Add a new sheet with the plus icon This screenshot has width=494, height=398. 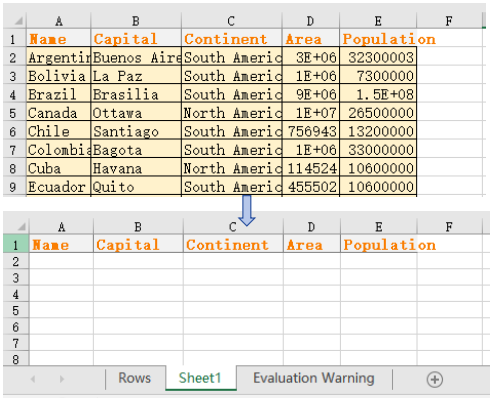click(435, 380)
